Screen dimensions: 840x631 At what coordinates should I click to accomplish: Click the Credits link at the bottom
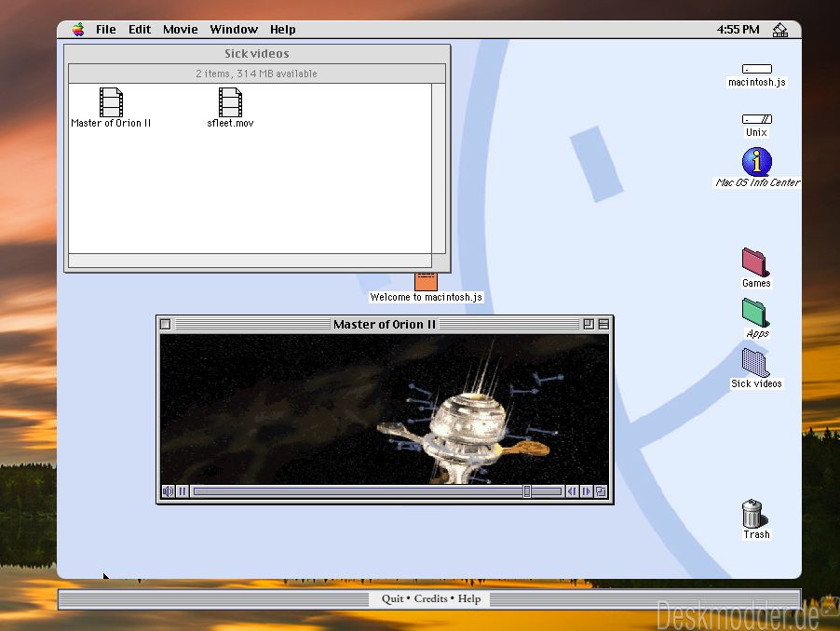click(x=431, y=598)
